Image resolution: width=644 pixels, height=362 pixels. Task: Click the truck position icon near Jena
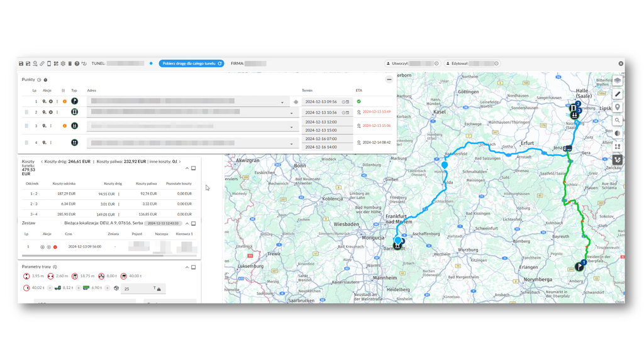click(568, 148)
